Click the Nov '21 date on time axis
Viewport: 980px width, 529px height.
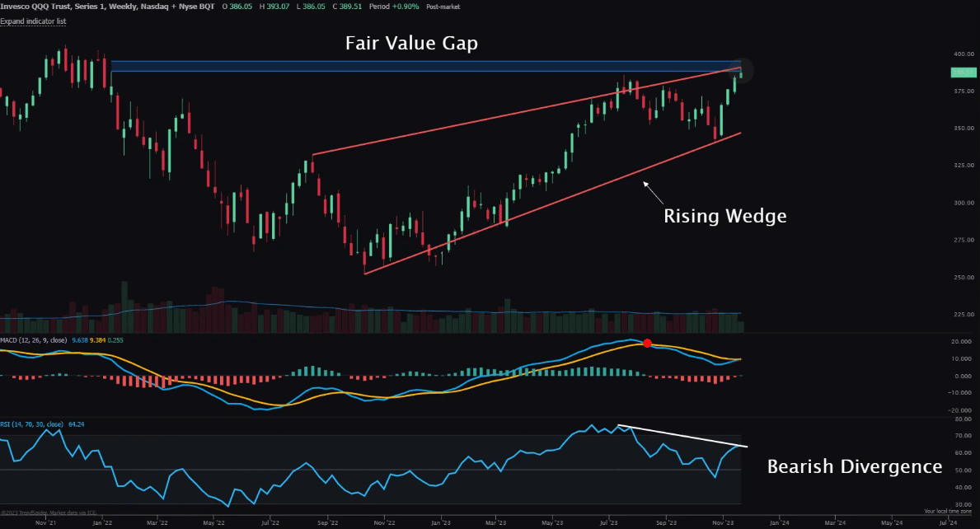45,522
